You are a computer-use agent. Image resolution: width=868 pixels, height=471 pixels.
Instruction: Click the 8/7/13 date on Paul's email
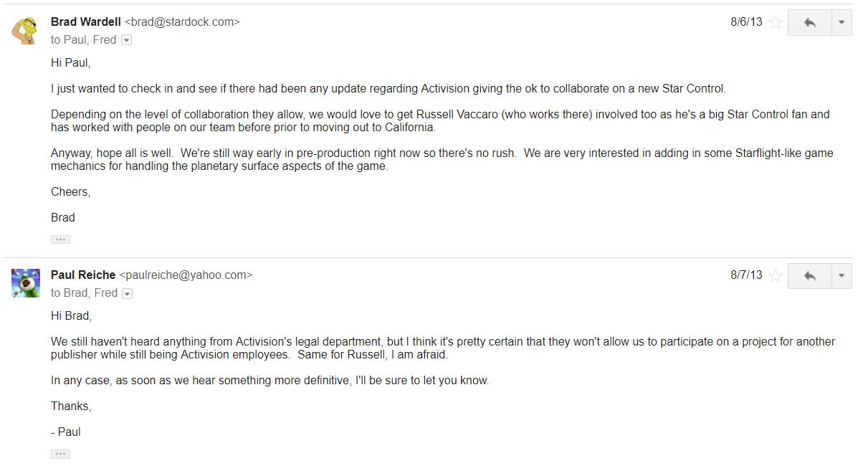[x=746, y=275]
